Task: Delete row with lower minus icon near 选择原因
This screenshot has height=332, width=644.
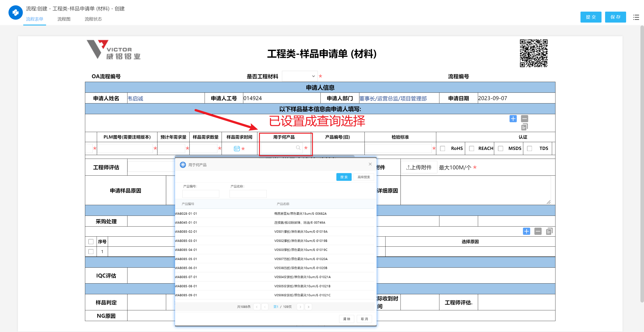Action: [x=538, y=231]
